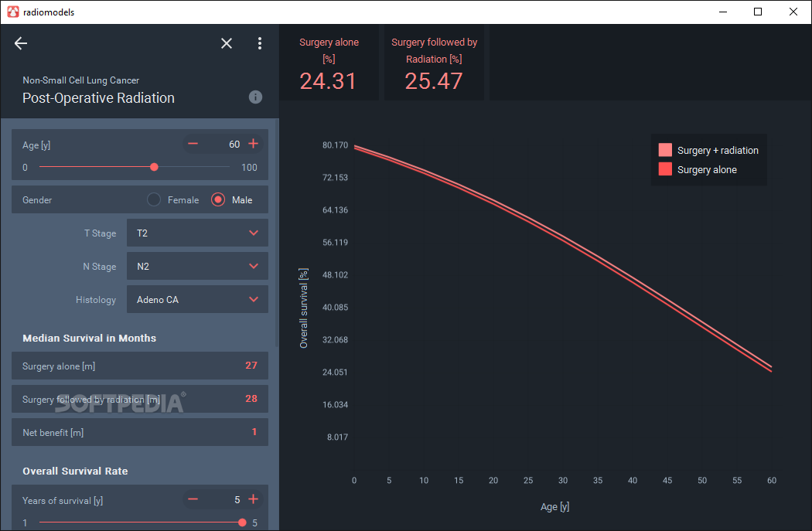Screen dimensions: 812x531
Task: Click the Histology dropdown chevron arrow
Action: (253, 299)
